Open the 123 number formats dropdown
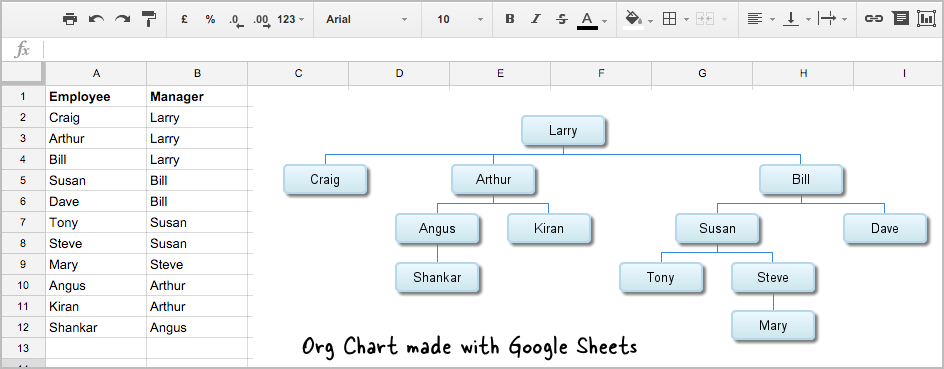Viewport: 944px width, 369px height. [291, 19]
